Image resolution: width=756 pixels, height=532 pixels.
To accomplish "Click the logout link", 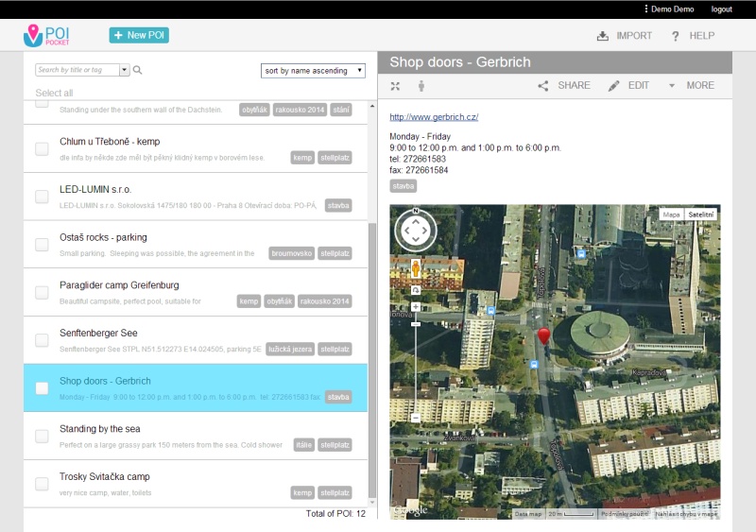I will [721, 9].
